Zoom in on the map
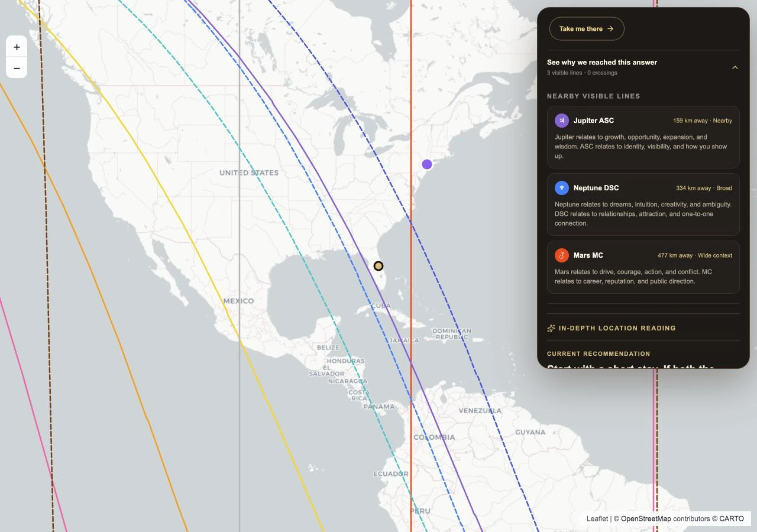The height and width of the screenshot is (532, 757). [x=17, y=47]
